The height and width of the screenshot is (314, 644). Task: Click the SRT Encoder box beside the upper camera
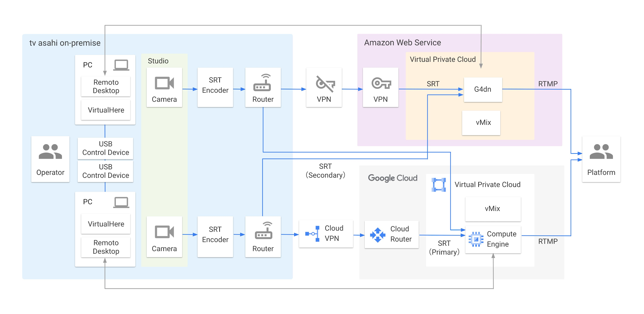click(x=215, y=87)
